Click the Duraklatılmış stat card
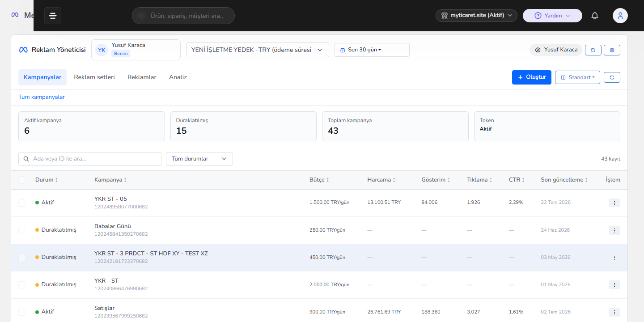The width and height of the screenshot is (644, 322). (x=243, y=127)
